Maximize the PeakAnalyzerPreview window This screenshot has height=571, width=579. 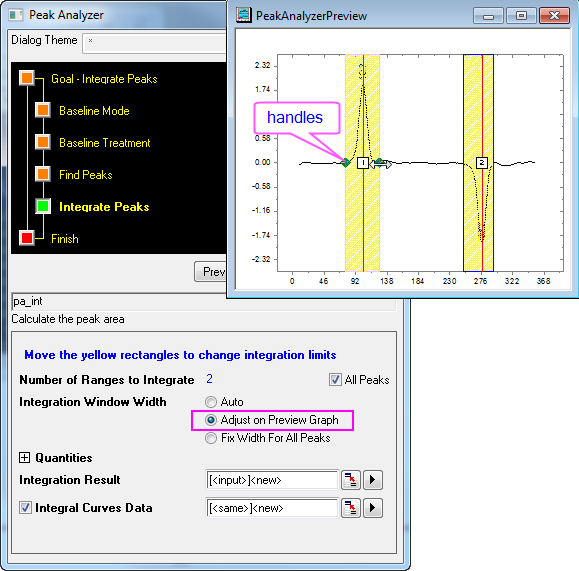click(x=521, y=16)
